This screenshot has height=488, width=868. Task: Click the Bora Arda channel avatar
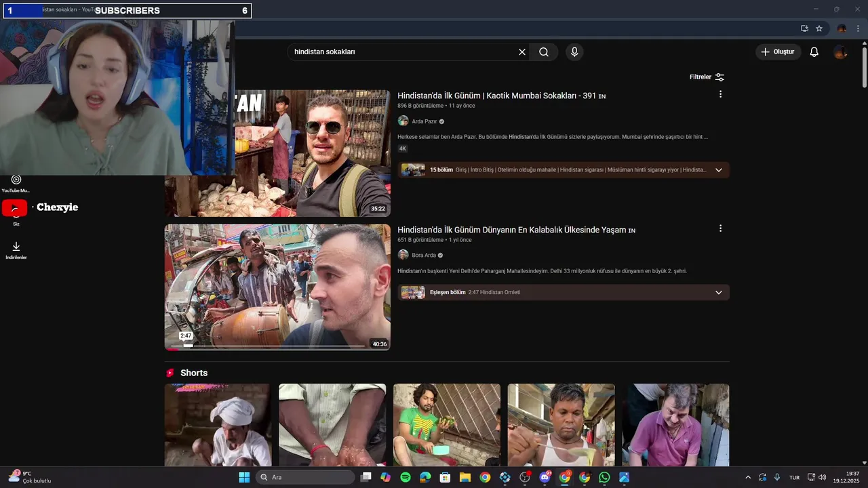point(403,255)
